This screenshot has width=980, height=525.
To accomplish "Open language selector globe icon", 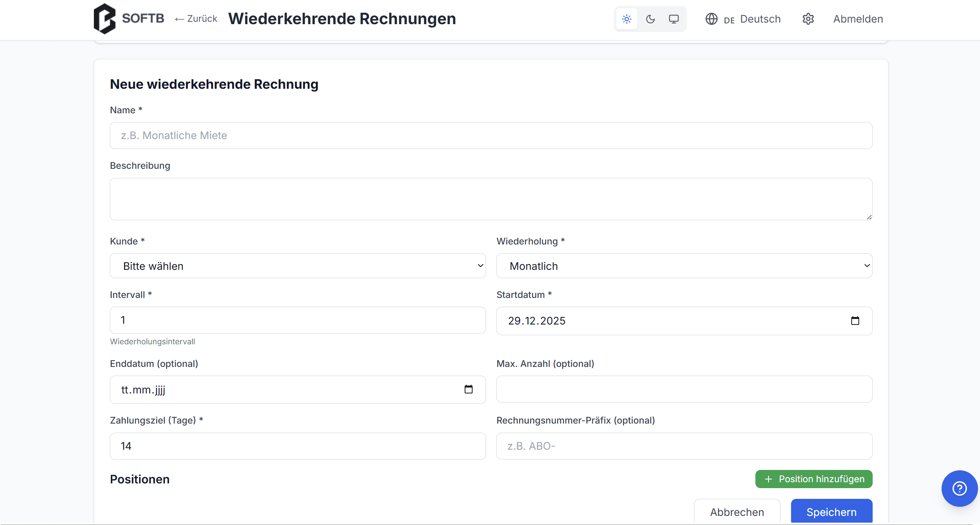I will tap(711, 19).
